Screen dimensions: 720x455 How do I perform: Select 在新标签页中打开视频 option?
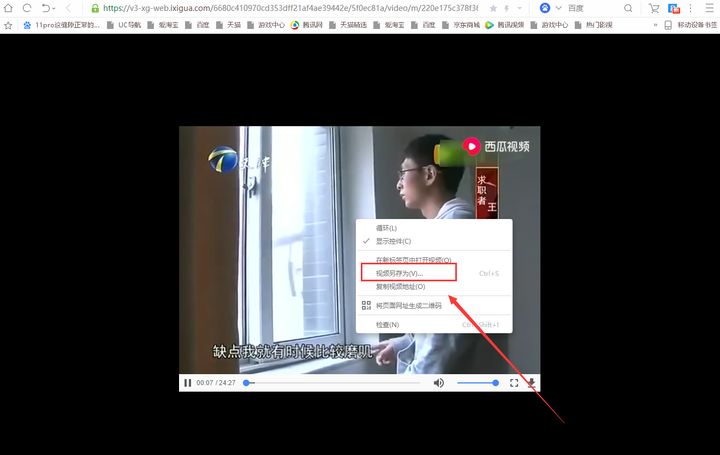[x=413, y=259]
